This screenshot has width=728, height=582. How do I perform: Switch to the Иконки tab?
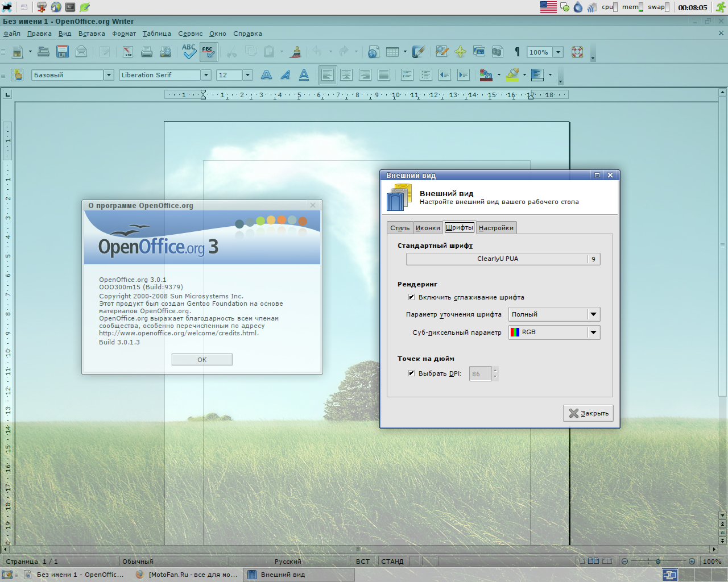(x=428, y=228)
